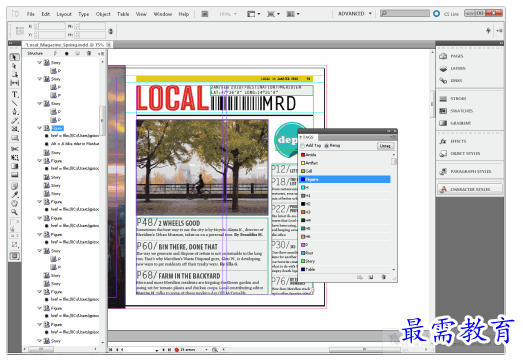Select the Direct Selection tool
523x362 pixels.
(x=15, y=66)
